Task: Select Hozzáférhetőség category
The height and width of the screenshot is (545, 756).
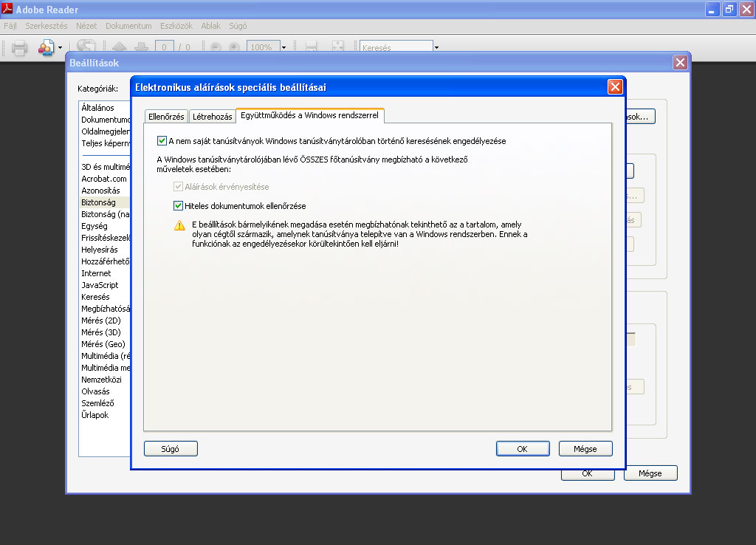Action: [106, 261]
